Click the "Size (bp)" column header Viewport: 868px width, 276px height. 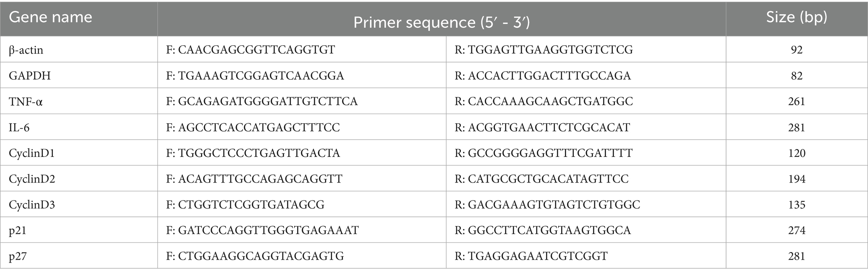pyautogui.click(x=796, y=18)
